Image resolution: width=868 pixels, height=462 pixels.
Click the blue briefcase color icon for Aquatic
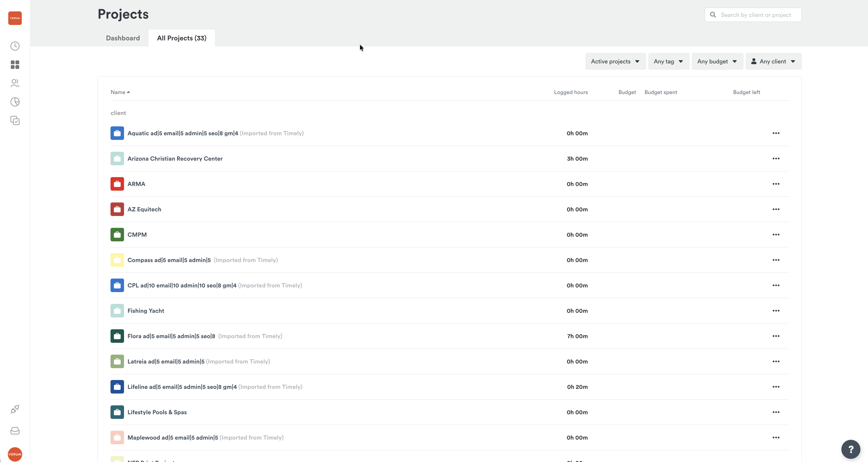117,133
